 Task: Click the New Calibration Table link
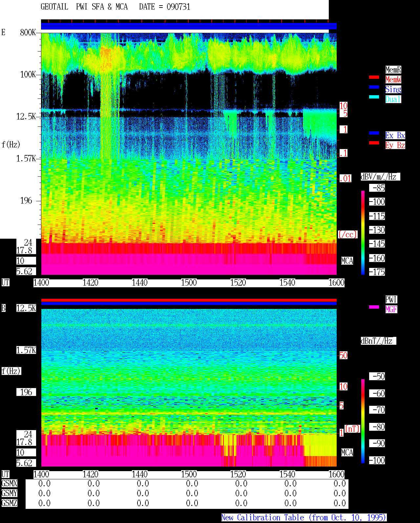point(304,518)
